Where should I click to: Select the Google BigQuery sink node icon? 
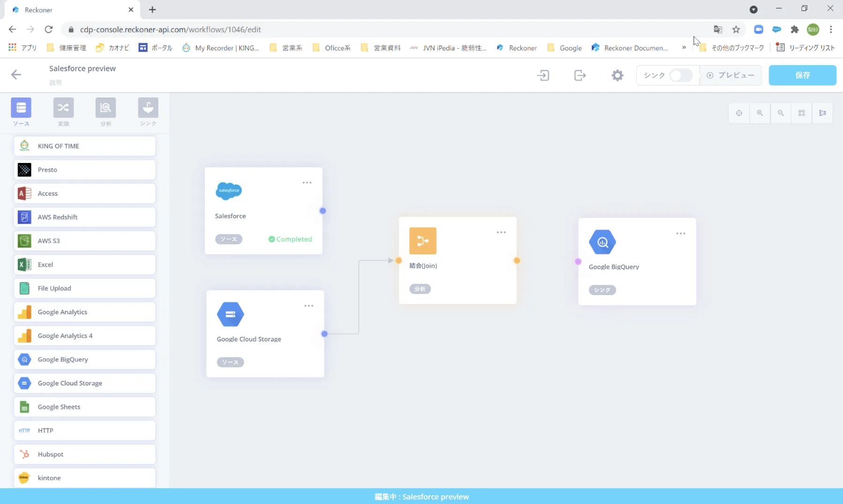point(602,242)
